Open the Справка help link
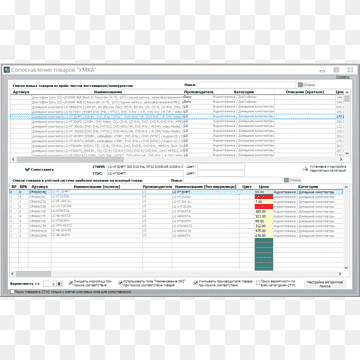This screenshot has width=360, height=360. click(343, 77)
